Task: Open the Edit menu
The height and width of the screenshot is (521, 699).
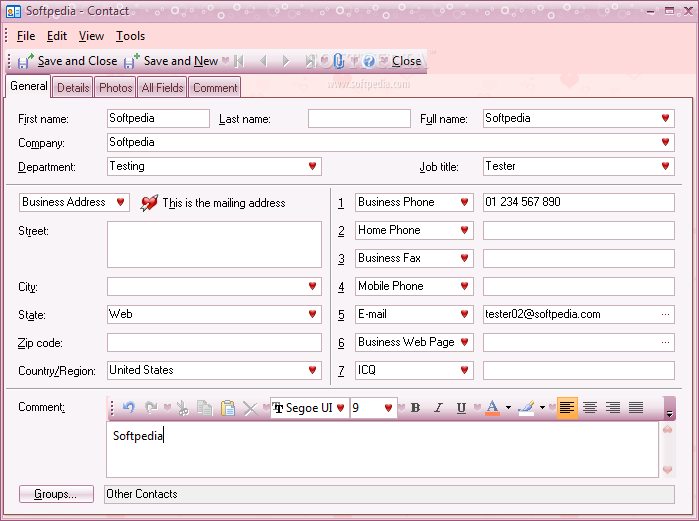Action: click(x=57, y=36)
